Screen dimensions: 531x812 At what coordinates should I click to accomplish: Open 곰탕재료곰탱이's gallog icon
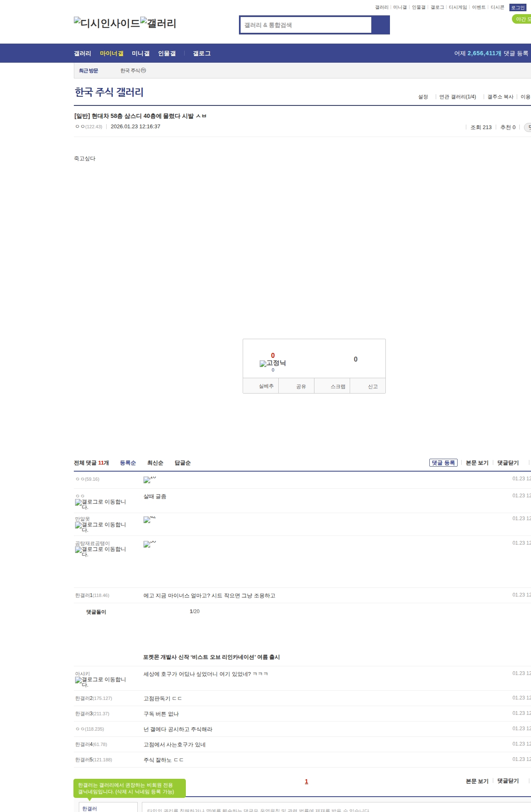pos(100,552)
